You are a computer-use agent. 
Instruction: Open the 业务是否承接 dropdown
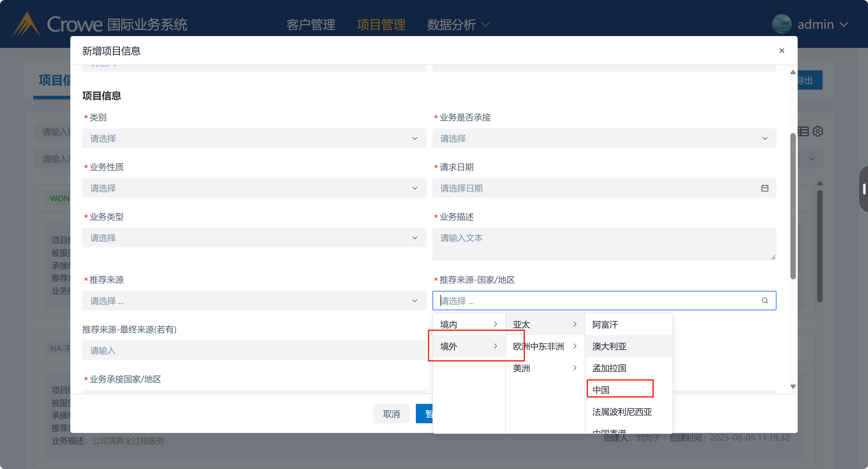coord(604,138)
